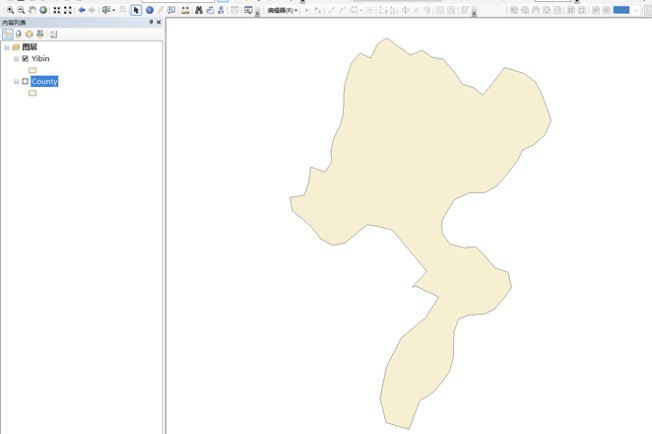Viewport: 652px width, 434px height.
Task: Open the Find binoculars tool
Action: click(x=198, y=10)
